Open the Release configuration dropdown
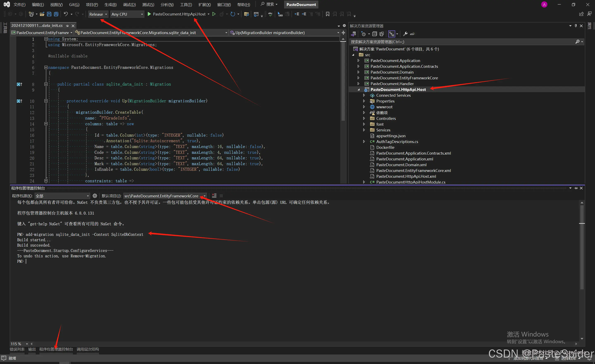595x364 pixels. click(98, 14)
